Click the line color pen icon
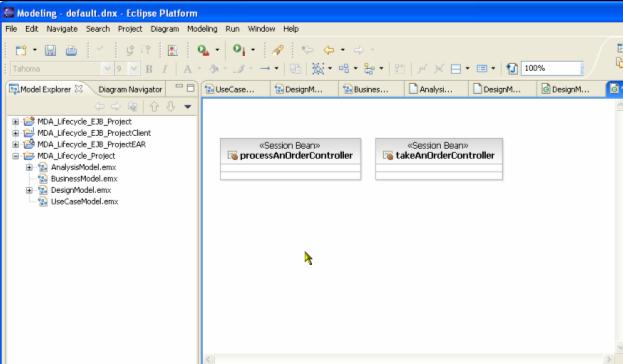 click(x=239, y=69)
